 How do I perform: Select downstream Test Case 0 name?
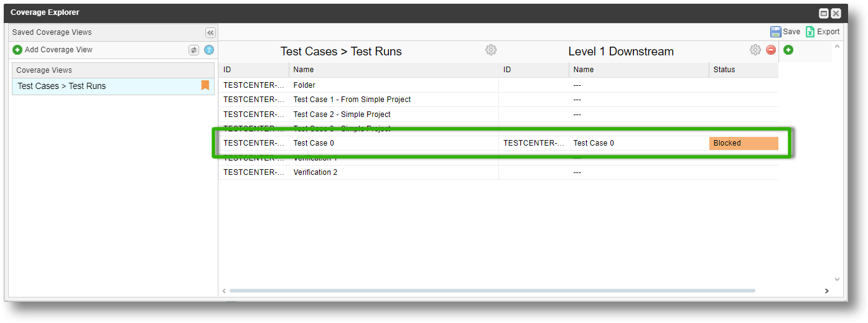pyautogui.click(x=594, y=143)
